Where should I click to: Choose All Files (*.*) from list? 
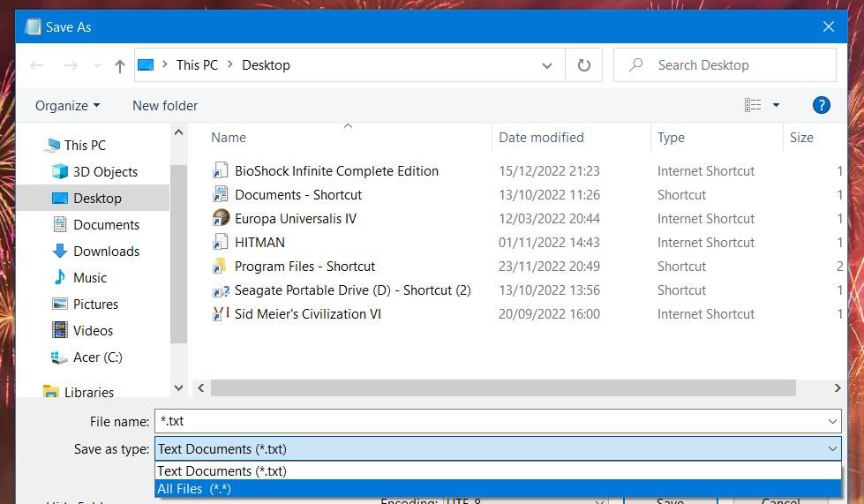point(498,489)
